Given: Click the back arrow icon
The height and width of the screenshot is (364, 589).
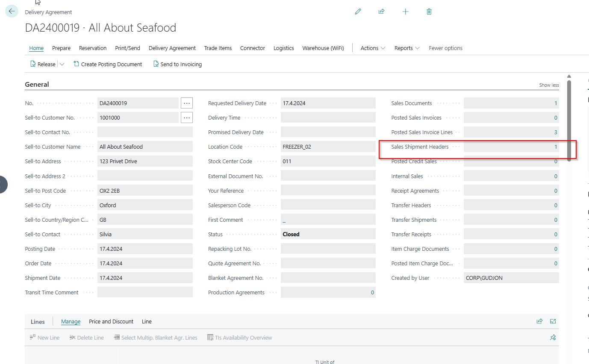Looking at the screenshot, I should click(x=12, y=12).
